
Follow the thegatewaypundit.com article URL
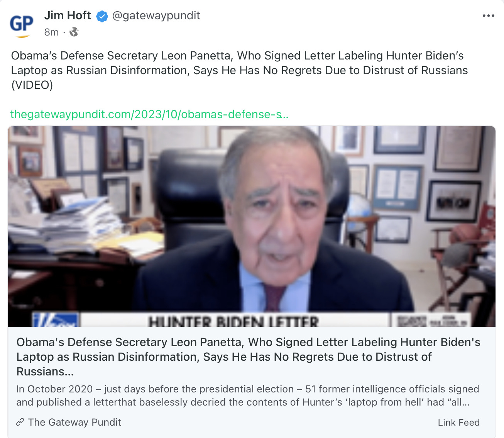(149, 114)
